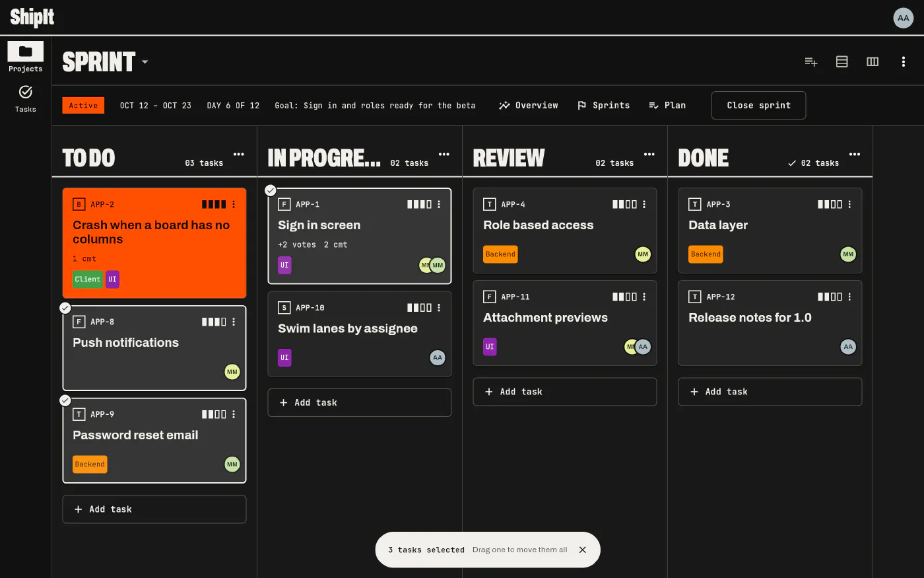The height and width of the screenshot is (578, 924).
Task: Go to Tasks in the sidebar
Action: click(x=26, y=99)
